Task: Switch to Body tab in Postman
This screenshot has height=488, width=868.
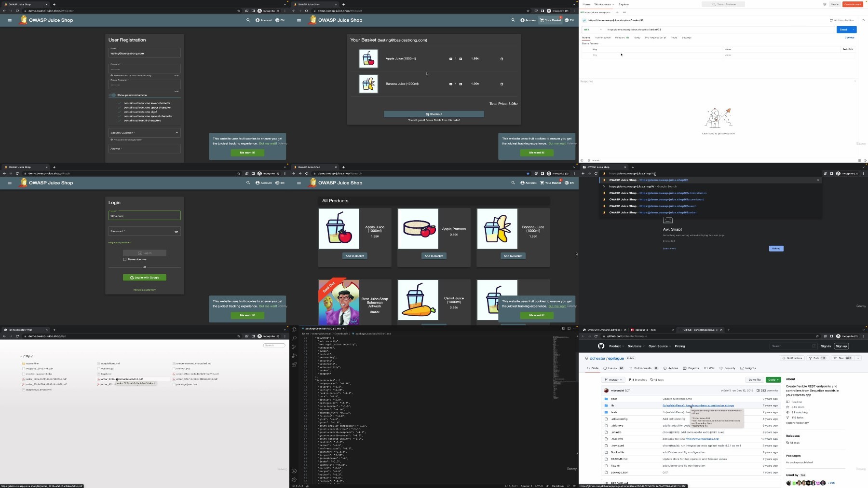Action: click(x=637, y=38)
